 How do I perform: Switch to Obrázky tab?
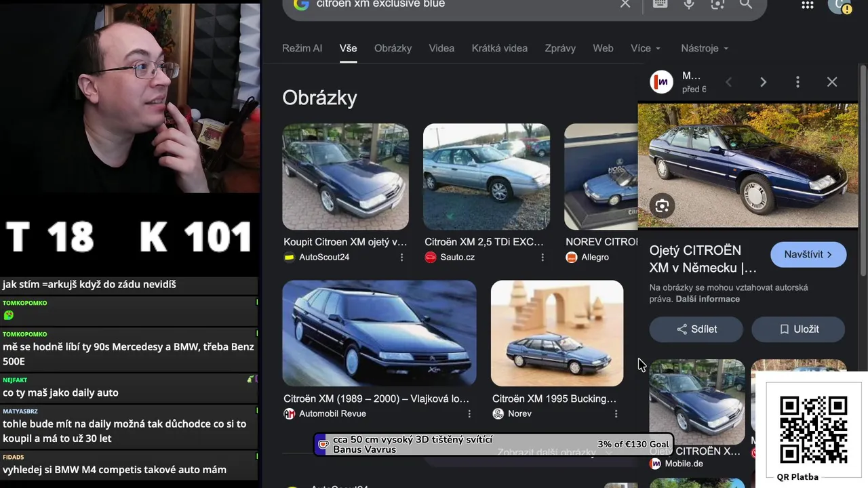[393, 48]
